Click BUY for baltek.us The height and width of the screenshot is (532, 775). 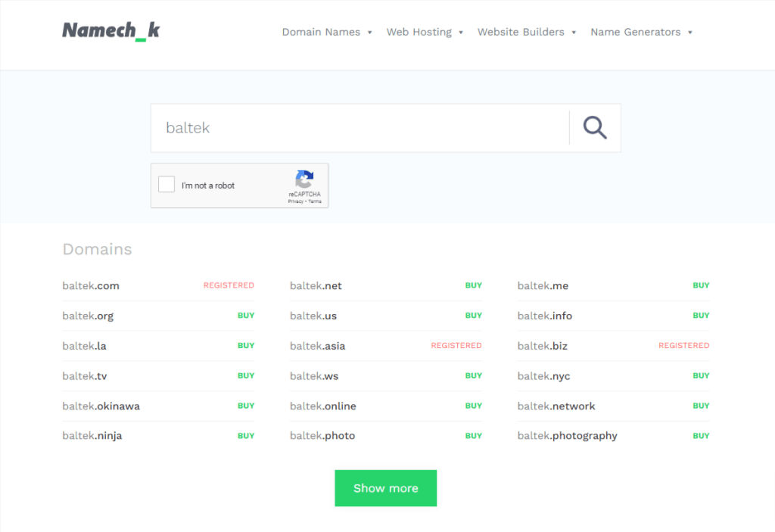(474, 316)
